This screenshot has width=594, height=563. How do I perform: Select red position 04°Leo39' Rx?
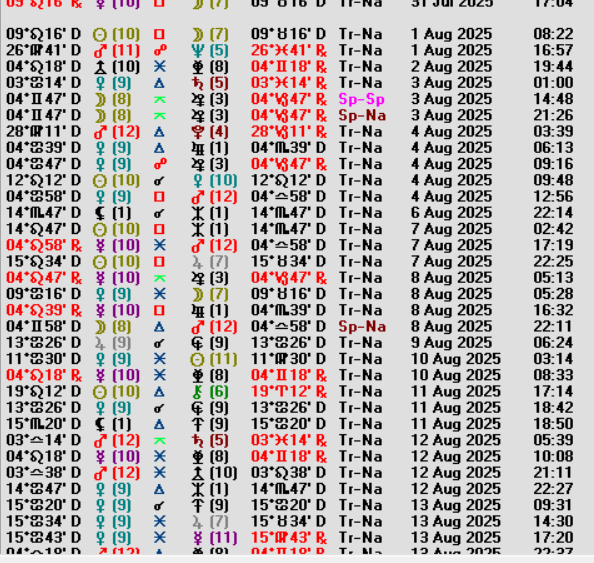(x=44, y=311)
